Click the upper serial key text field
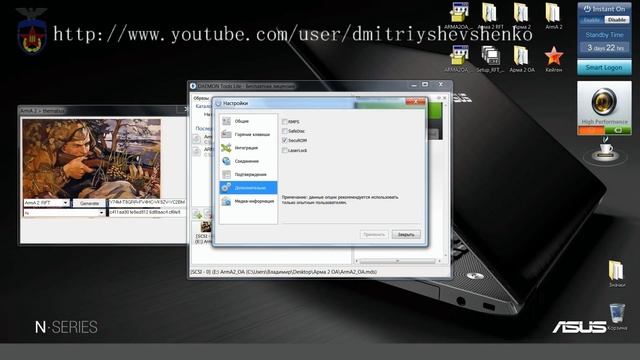 pyautogui.click(x=146, y=202)
